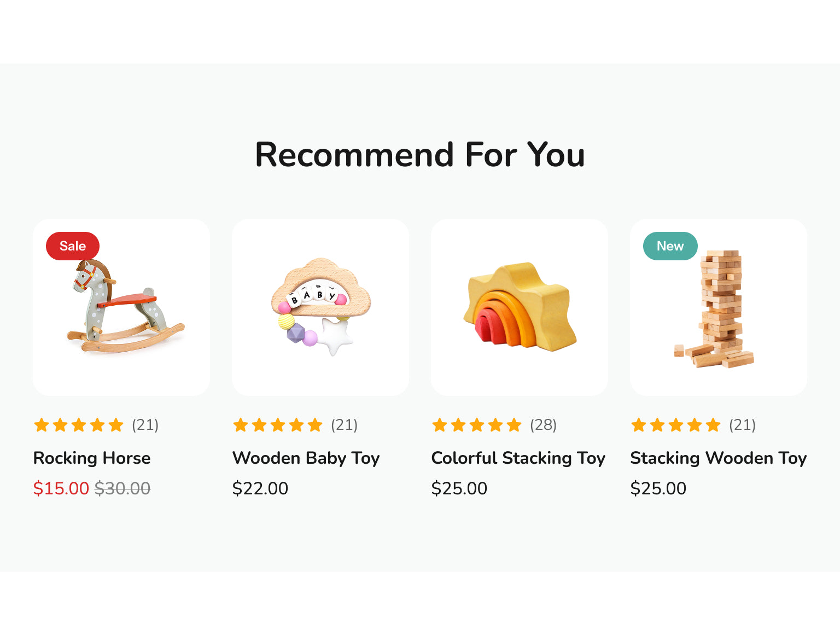840x630 pixels.
Task: Click the Recommend For You heading
Action: [x=420, y=155]
